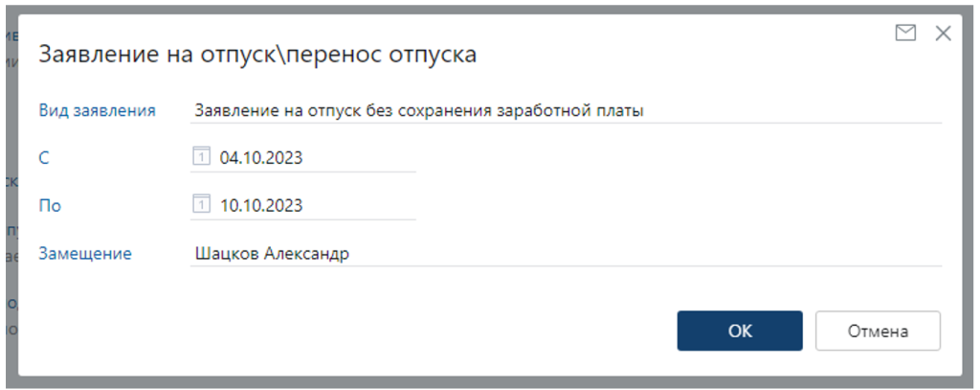
Task: Confirm the request with the OK button
Action: (x=740, y=331)
